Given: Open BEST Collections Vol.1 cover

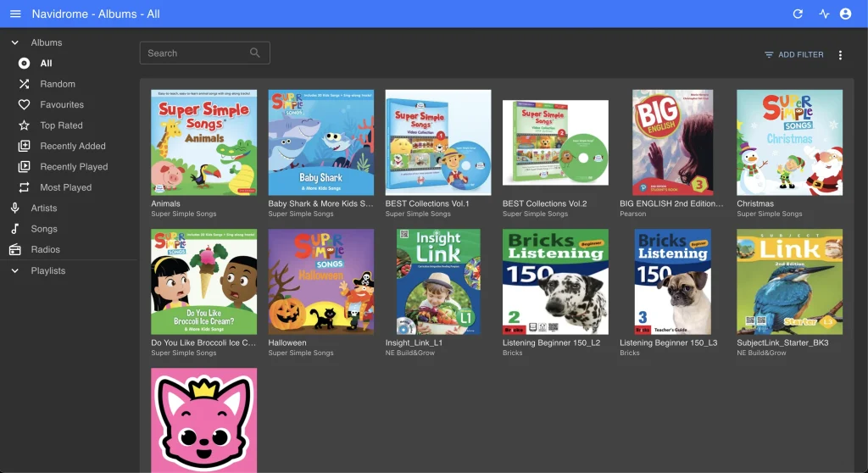Looking at the screenshot, I should (x=438, y=142).
